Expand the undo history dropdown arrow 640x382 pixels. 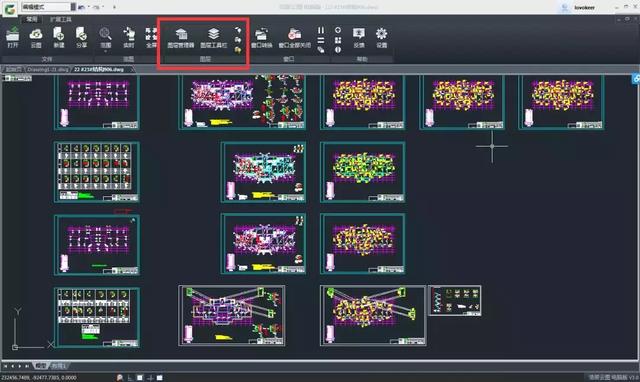click(x=89, y=7)
